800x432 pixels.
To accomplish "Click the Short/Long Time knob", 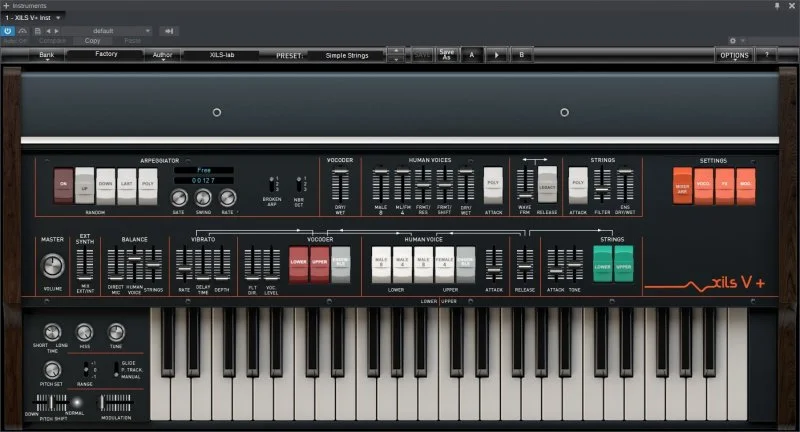I will pos(52,333).
